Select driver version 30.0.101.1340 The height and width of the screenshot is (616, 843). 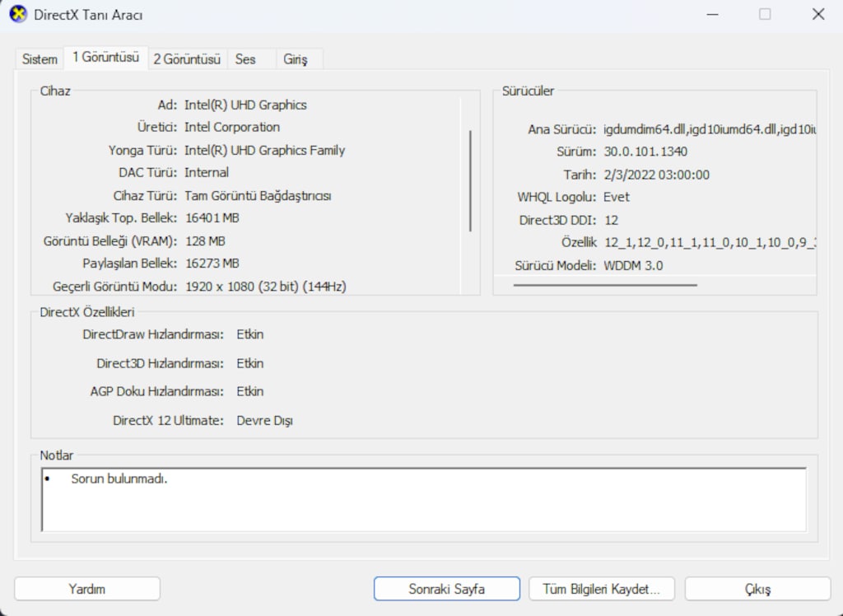pos(645,152)
